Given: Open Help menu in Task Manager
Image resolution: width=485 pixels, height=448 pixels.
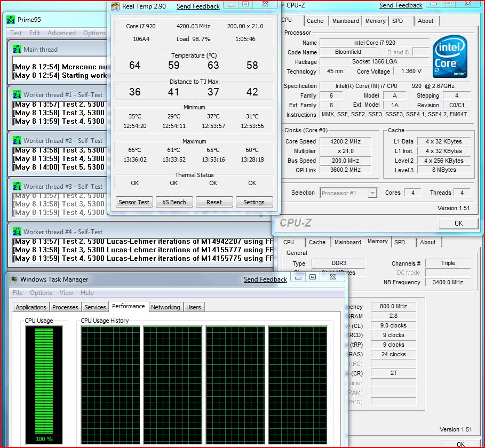Looking at the screenshot, I should pos(87,292).
